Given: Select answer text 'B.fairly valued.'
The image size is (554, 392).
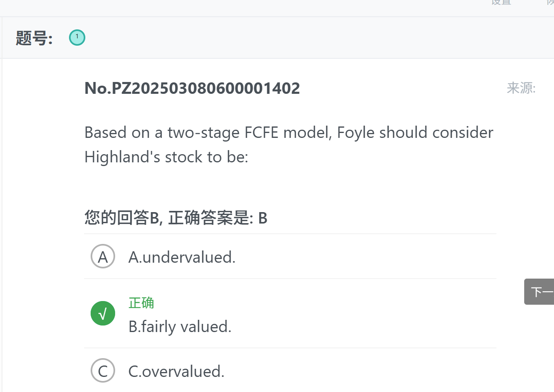Looking at the screenshot, I should 180,327.
